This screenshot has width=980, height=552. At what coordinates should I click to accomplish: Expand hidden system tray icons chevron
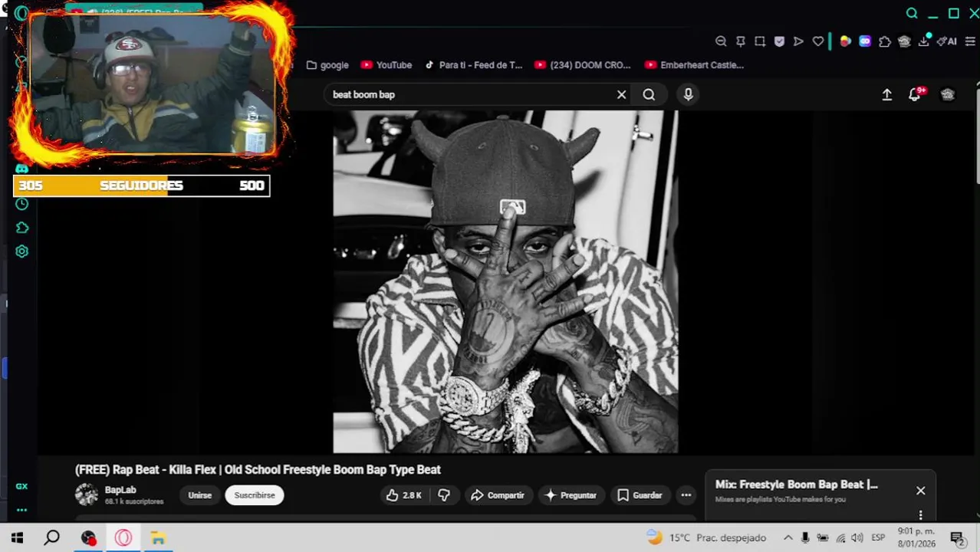[788, 537]
